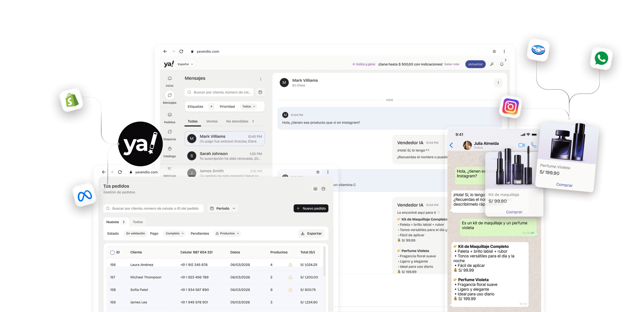Click the Shopify integration icon
The height and width of the screenshot is (312, 644).
coord(71,100)
